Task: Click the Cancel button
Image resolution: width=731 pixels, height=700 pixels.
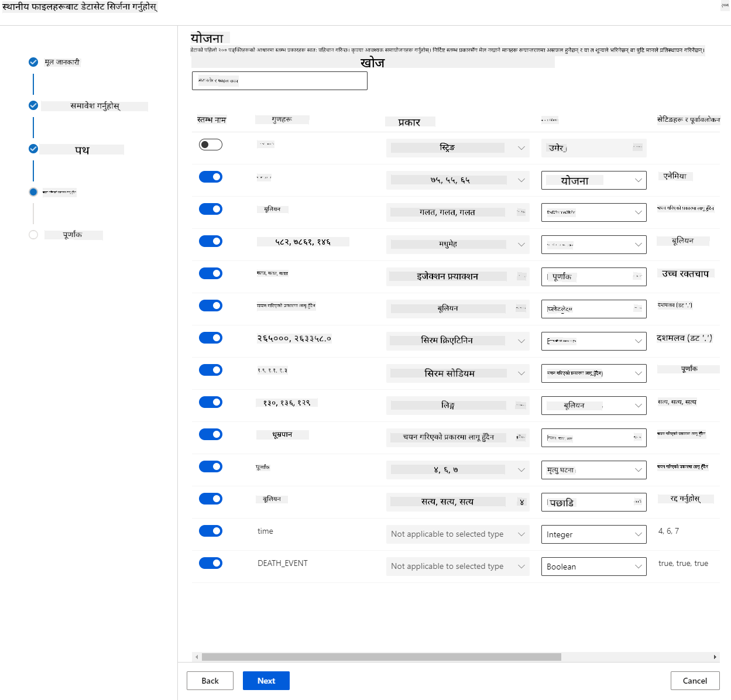Action: [695, 681]
